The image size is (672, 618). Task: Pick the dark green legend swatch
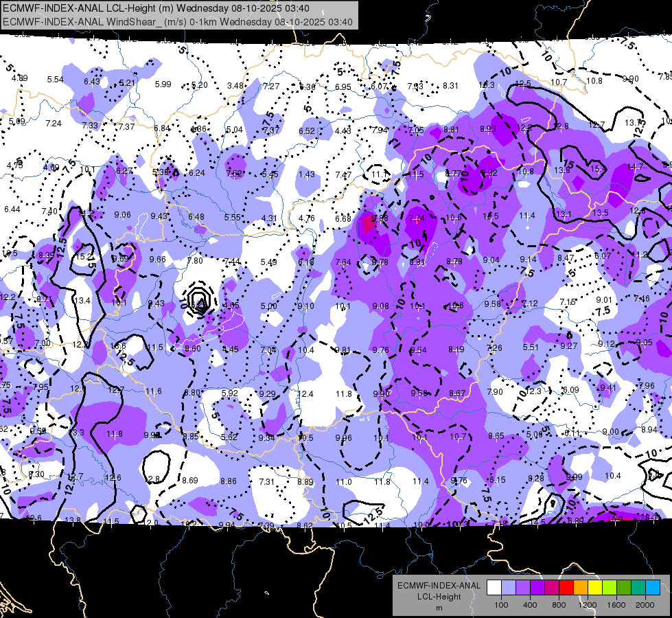(624, 588)
